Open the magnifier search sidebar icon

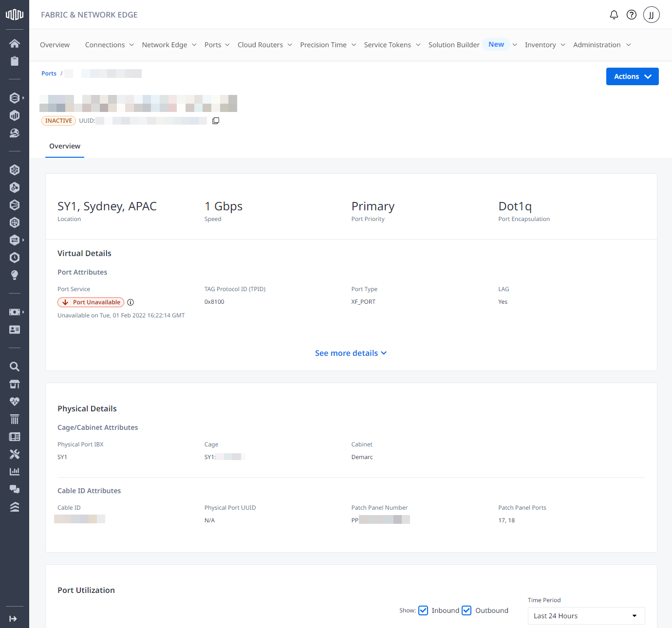coord(15,367)
